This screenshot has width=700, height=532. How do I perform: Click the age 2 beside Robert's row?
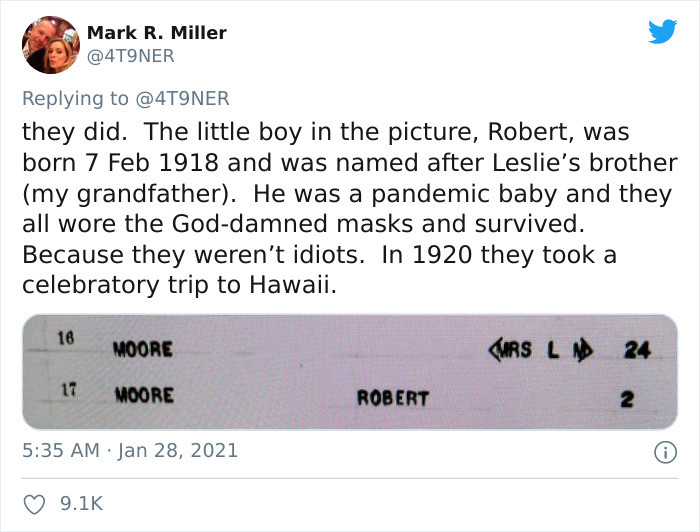627,399
